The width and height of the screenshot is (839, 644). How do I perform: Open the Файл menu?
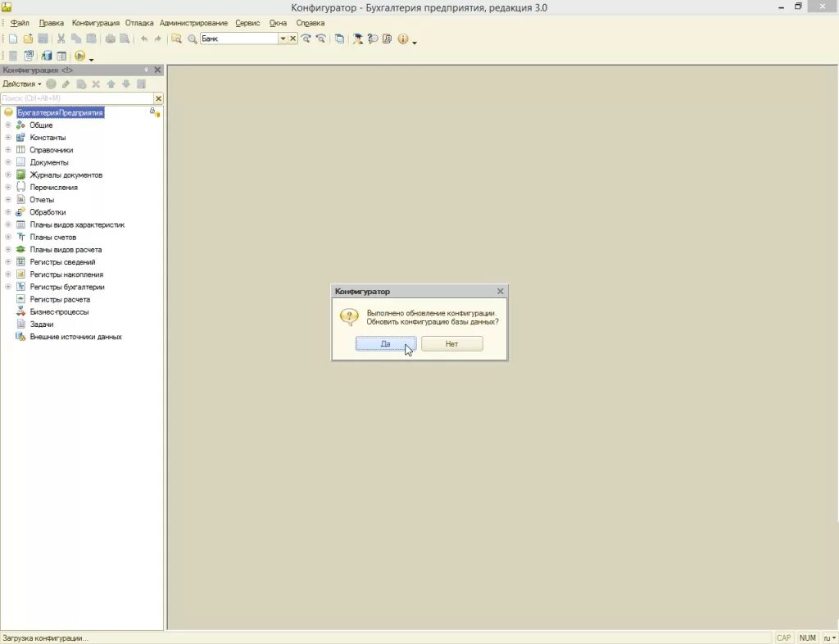click(x=20, y=23)
